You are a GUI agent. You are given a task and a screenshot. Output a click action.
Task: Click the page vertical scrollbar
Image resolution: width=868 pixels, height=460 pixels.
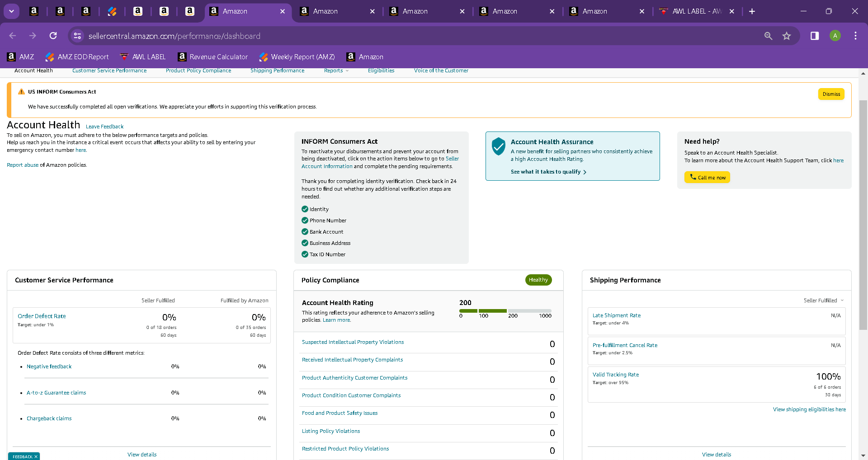pos(863,215)
